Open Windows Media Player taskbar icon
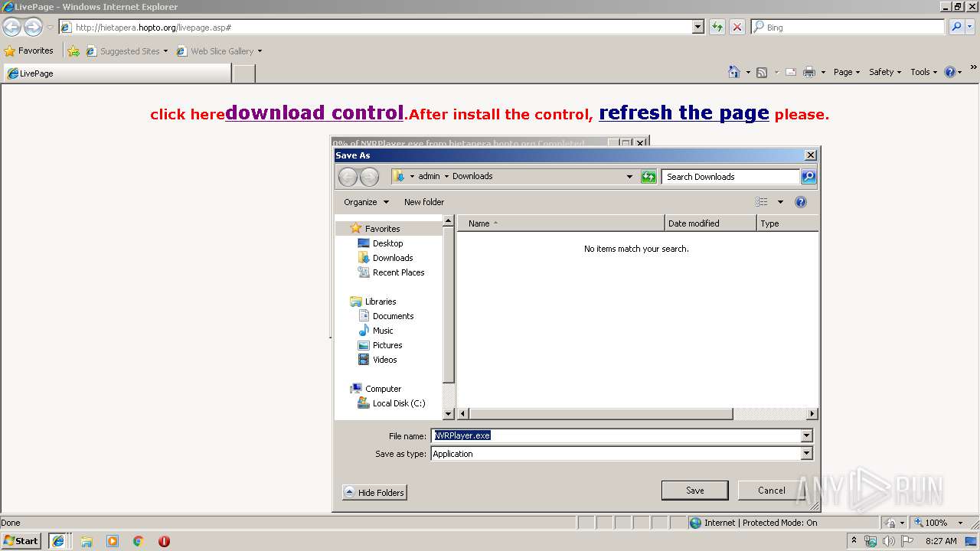The image size is (980, 551). click(113, 541)
